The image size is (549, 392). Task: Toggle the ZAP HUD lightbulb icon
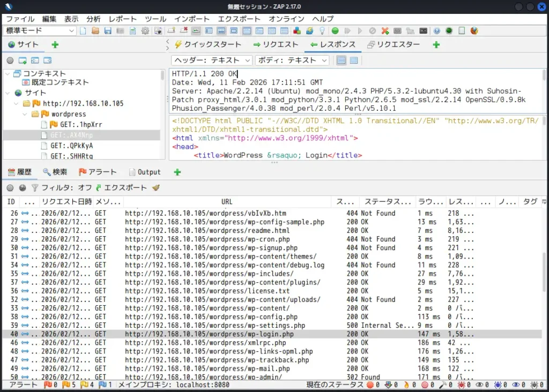(x=322, y=31)
